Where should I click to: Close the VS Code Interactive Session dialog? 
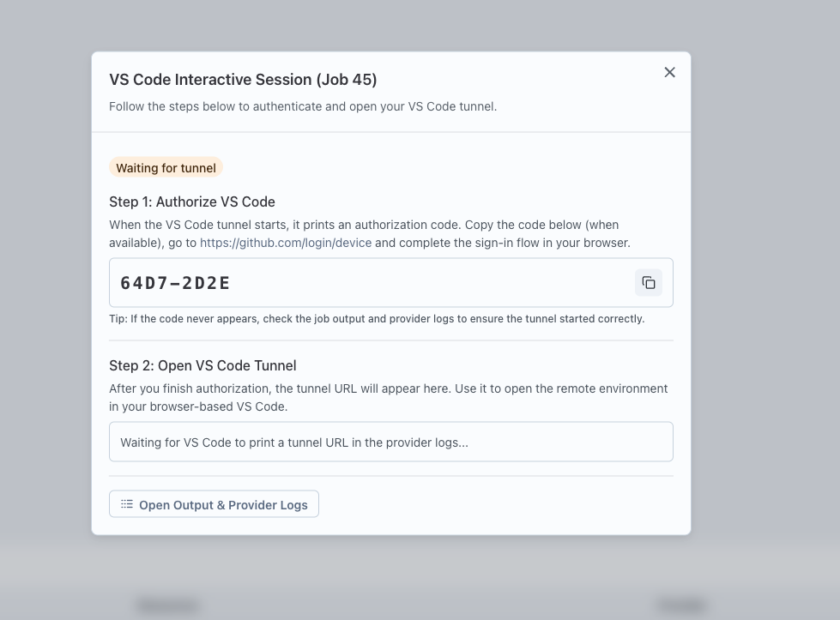pos(669,72)
